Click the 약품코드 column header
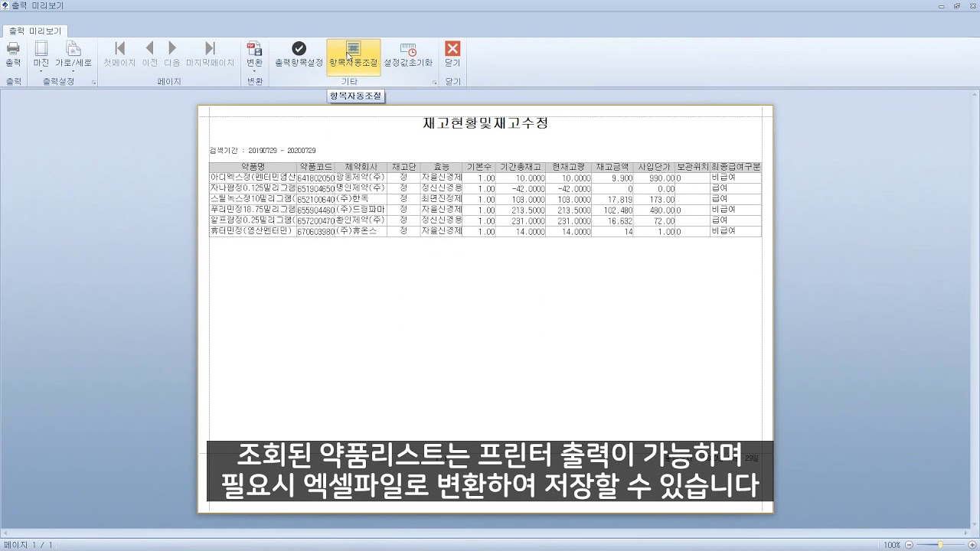The image size is (980, 551). (315, 167)
